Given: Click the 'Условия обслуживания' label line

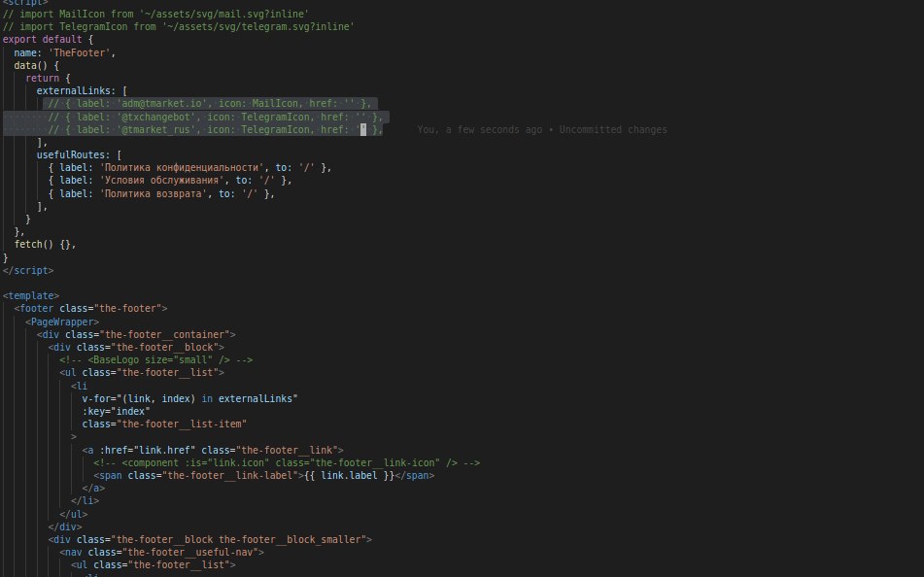Looking at the screenshot, I should [x=170, y=181].
